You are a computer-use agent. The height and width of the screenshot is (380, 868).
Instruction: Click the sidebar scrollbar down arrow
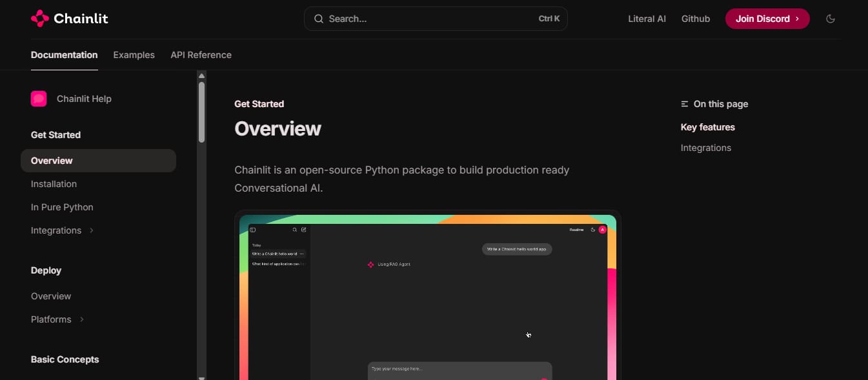click(x=201, y=377)
